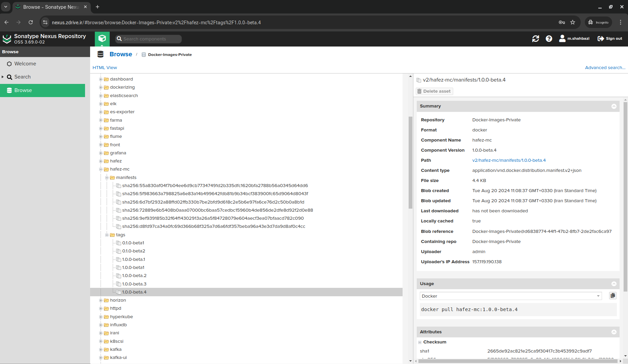Click the Browse cube icon in header

[102, 39]
